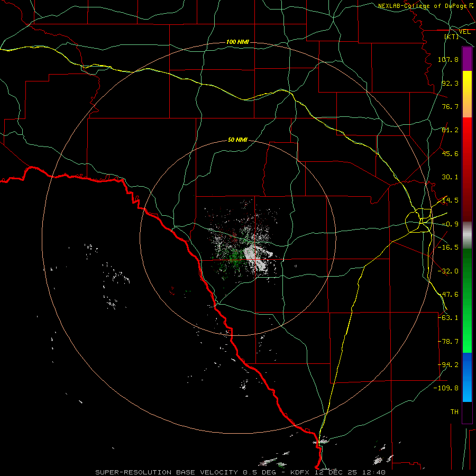Click the green segment of velocity color bar
Viewport: 476px width, 476px height.
click(467, 300)
